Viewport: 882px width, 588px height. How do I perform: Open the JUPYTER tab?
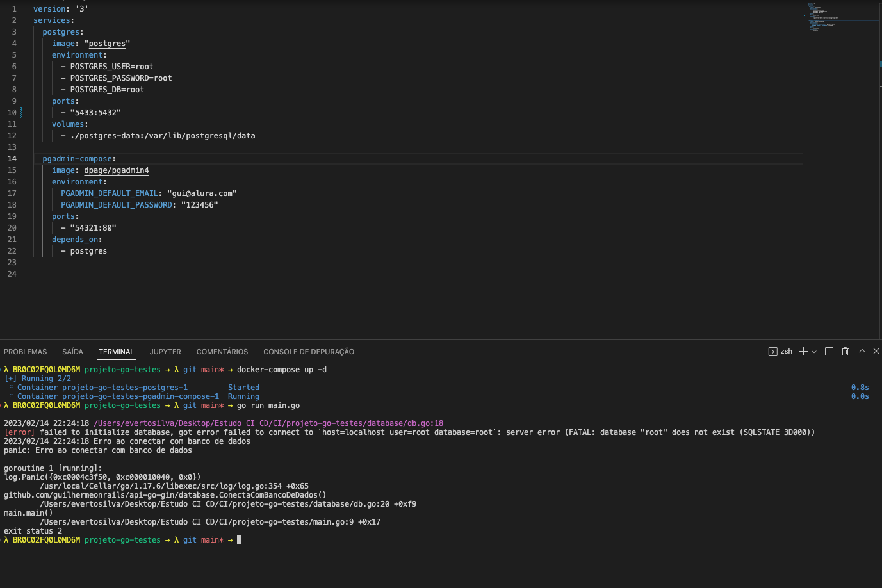coord(165,352)
